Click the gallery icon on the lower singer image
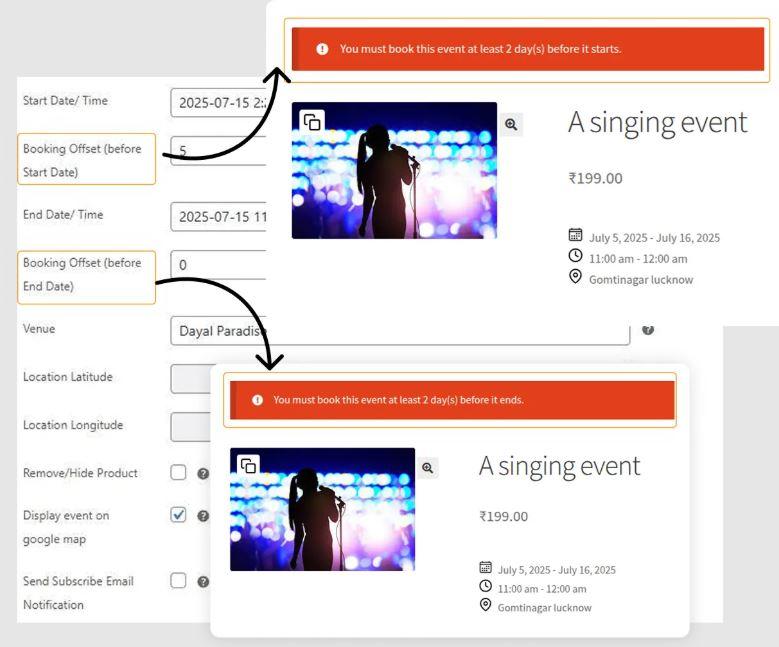 pos(248,466)
